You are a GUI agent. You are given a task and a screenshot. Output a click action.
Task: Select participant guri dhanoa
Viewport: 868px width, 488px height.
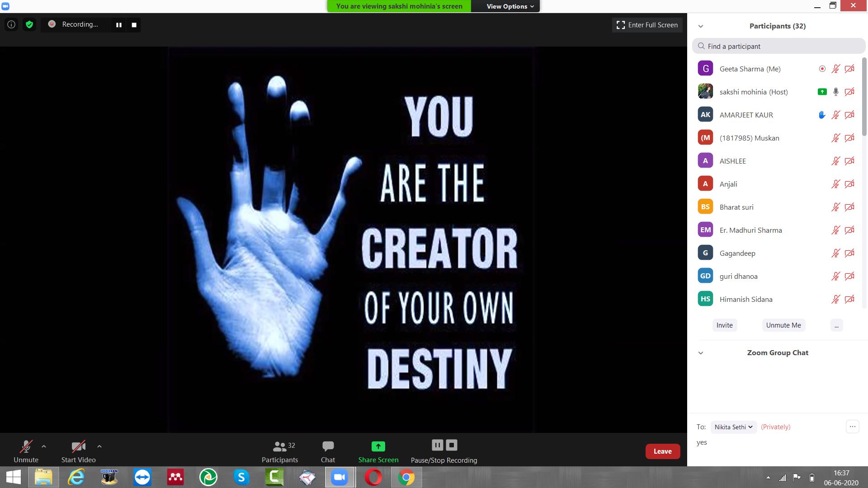tap(777, 276)
